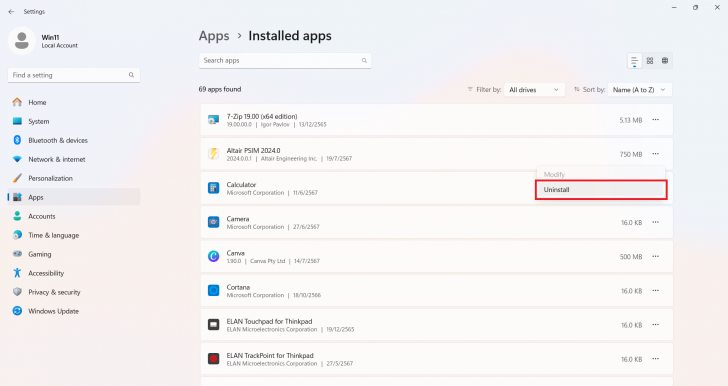Focus the Search apps field
728x386 pixels.
point(285,61)
